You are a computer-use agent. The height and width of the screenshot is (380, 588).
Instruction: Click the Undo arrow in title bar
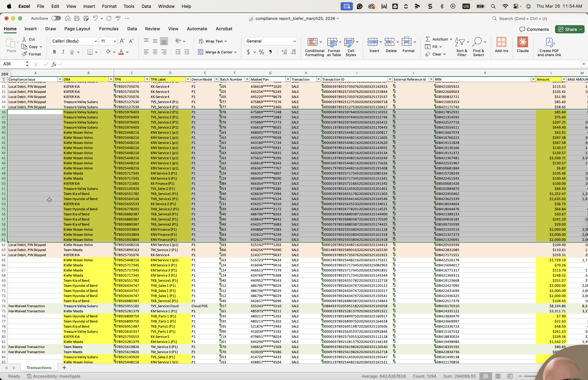[95, 18]
